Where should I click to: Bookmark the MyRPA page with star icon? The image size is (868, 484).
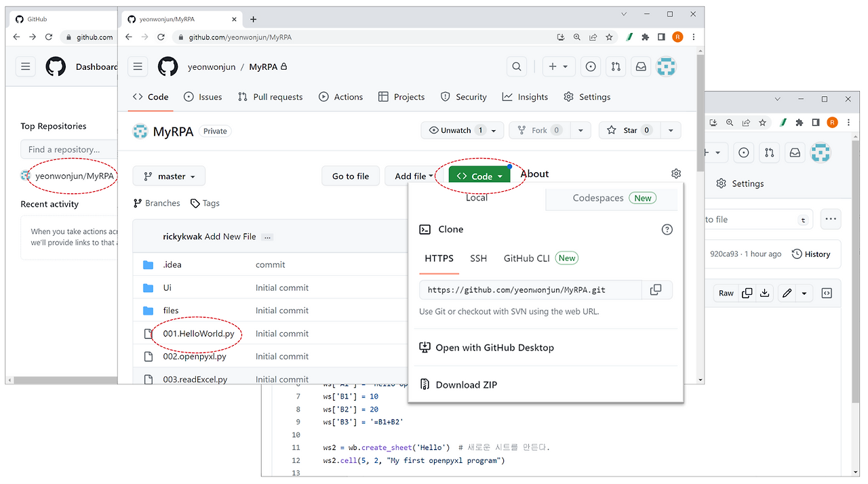tap(609, 37)
